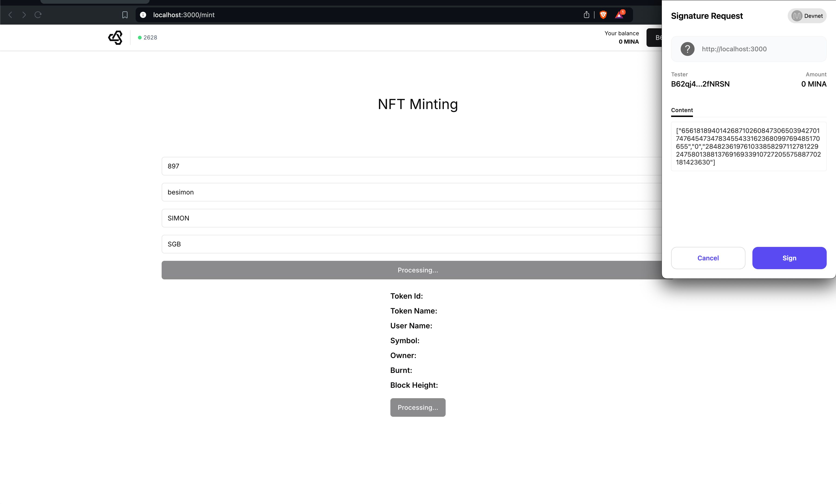
Task: Click the 'Tester' account name label
Action: click(679, 74)
